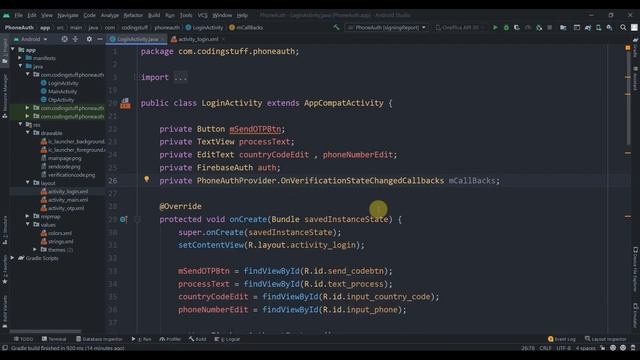Viewport: 640px width, 360px height.
Task: Open the PhoneAuth signingReport run configuration dropdown
Action: pos(387,27)
